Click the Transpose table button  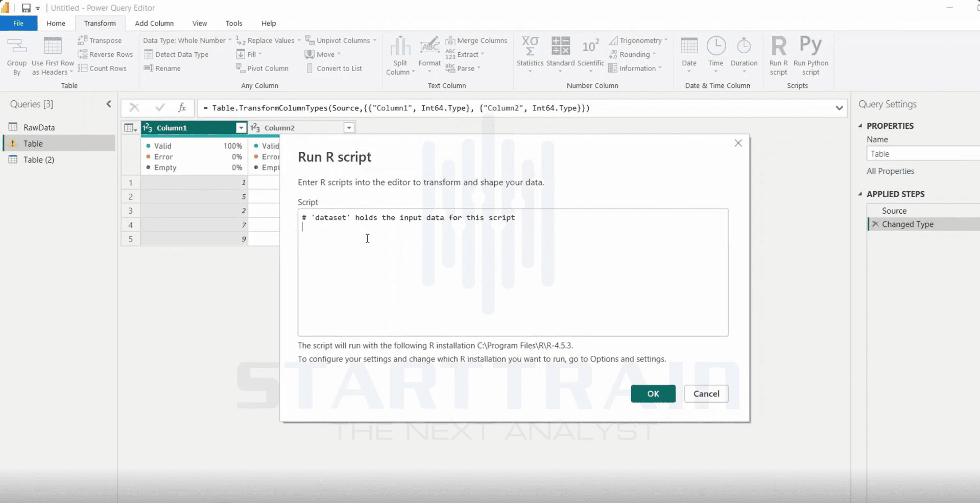point(100,40)
